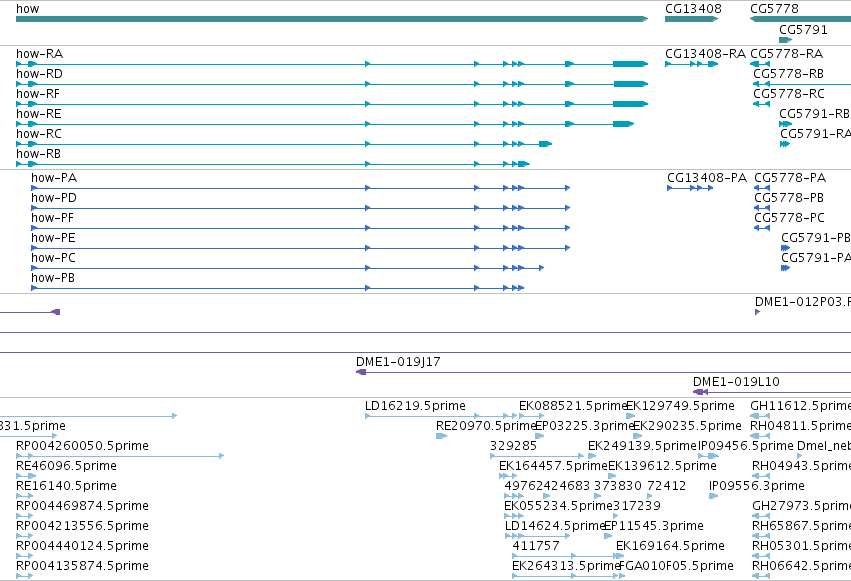Click the CG13408 gene bar

coord(691,19)
